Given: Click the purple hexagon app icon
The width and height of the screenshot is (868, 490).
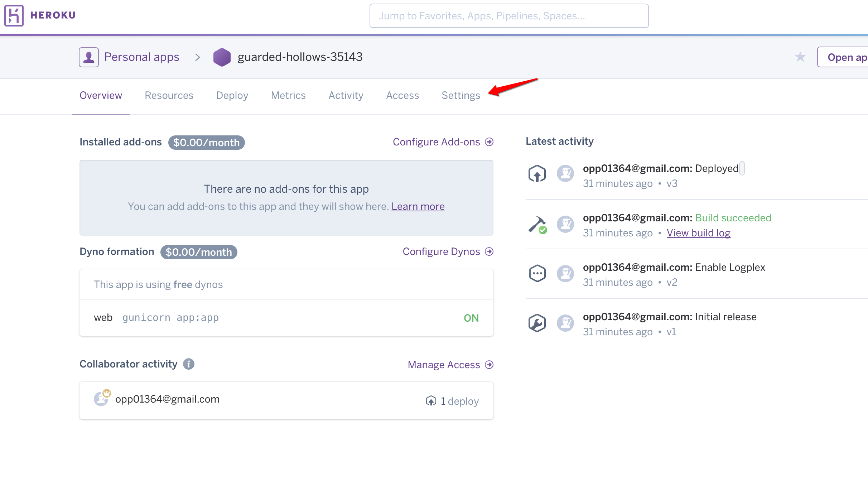Looking at the screenshot, I should [222, 57].
